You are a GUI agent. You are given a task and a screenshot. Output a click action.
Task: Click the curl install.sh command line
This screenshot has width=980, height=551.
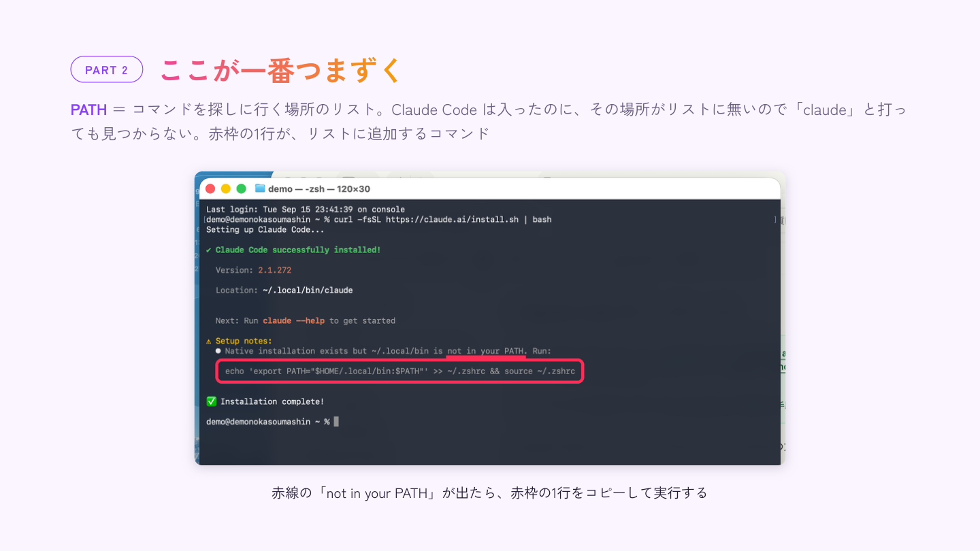pyautogui.click(x=378, y=220)
